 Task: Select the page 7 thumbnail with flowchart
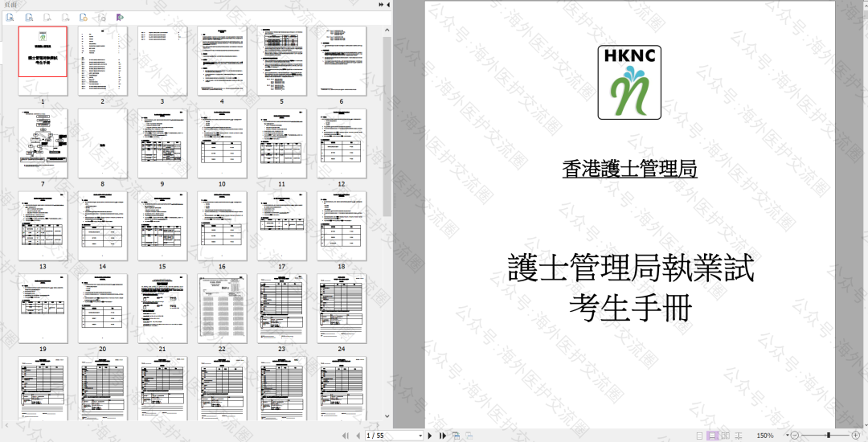pos(43,143)
